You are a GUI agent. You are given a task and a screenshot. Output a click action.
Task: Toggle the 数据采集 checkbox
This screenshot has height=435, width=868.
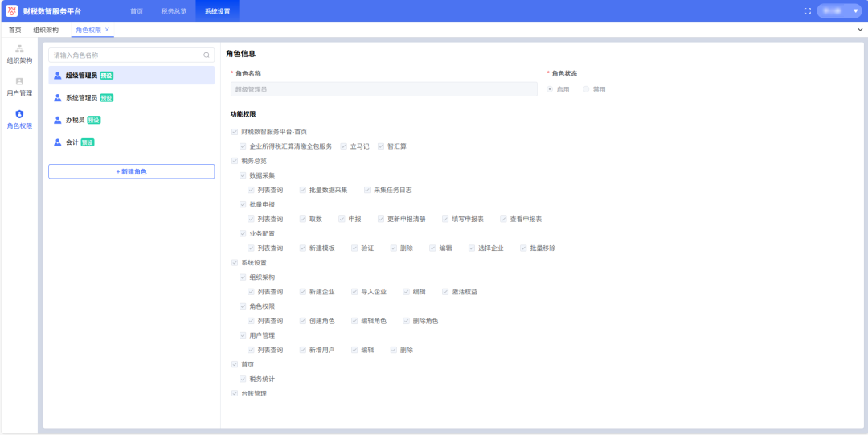pyautogui.click(x=243, y=175)
